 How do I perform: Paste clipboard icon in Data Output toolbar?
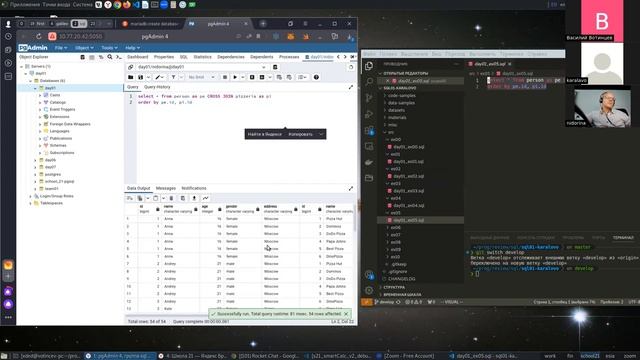[x=156, y=198]
